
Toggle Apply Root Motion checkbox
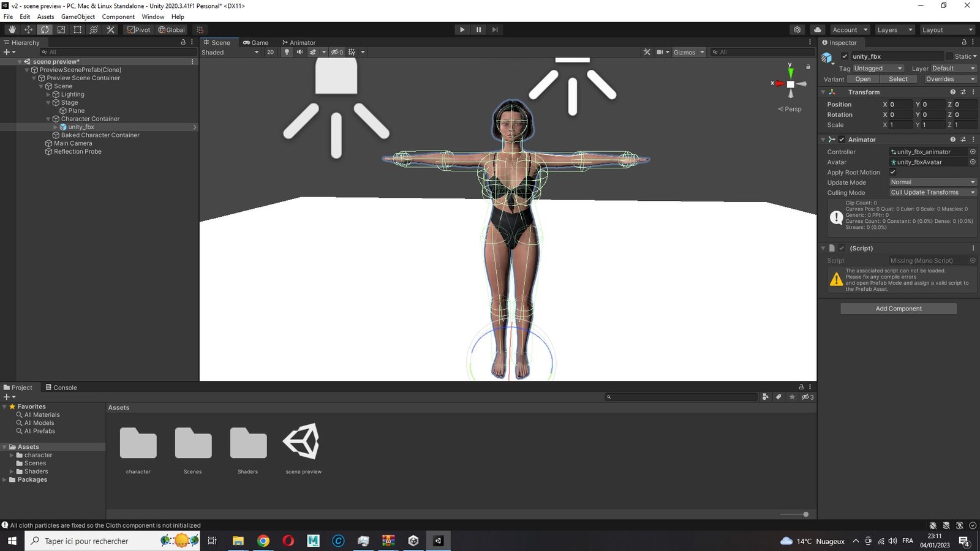(892, 172)
